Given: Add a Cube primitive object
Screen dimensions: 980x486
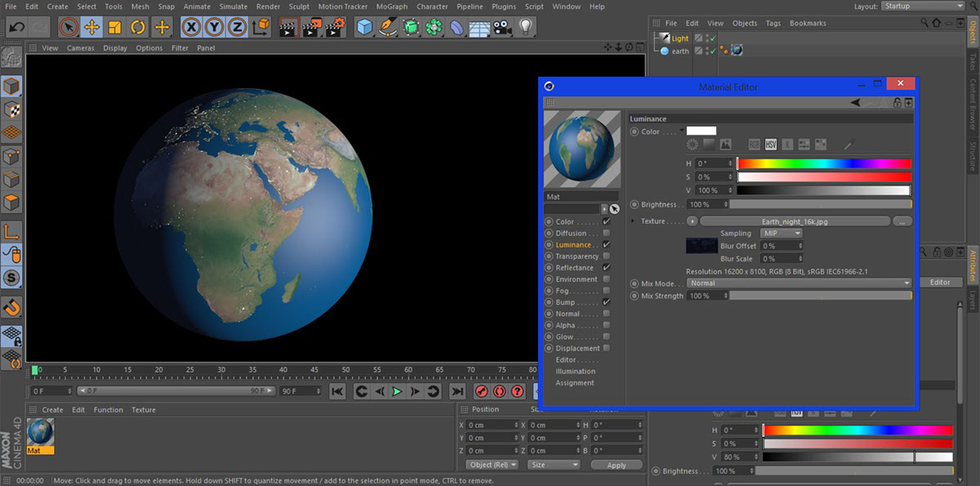Looking at the screenshot, I should pyautogui.click(x=364, y=27).
